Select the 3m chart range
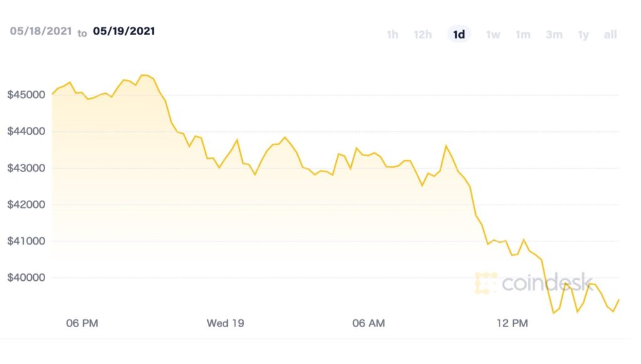This screenshot has height=364, width=641. tap(554, 34)
